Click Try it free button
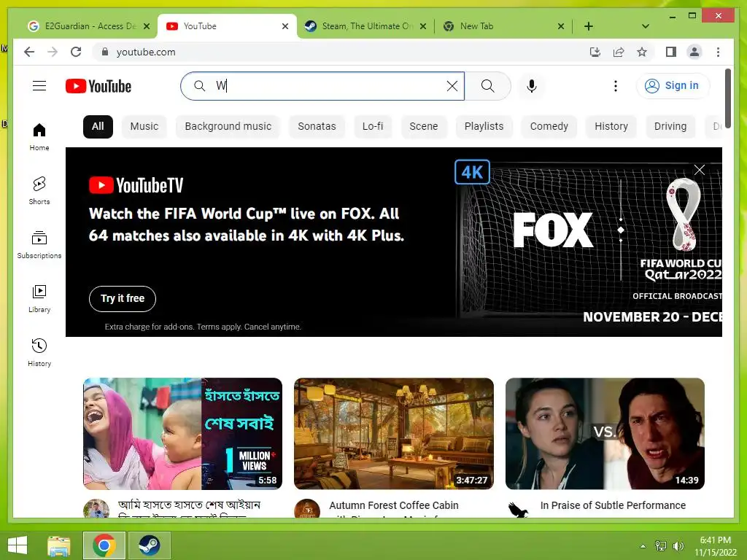Viewport: 747px width, 560px height. [123, 298]
